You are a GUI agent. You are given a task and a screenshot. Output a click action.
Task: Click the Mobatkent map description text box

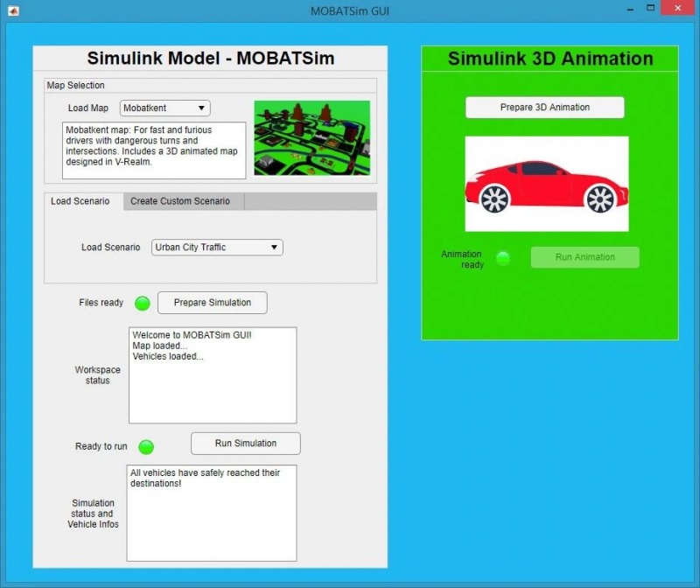click(153, 150)
